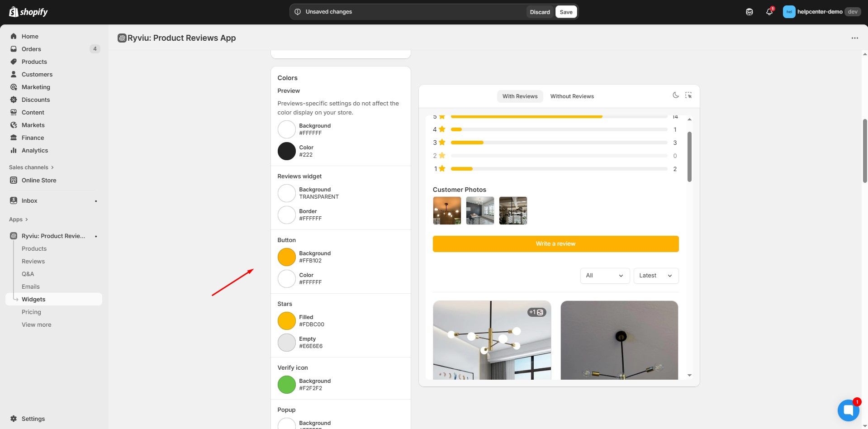Screen dimensions: 868x429
Task: Open the first customer photo thumbnail
Action: click(x=447, y=210)
